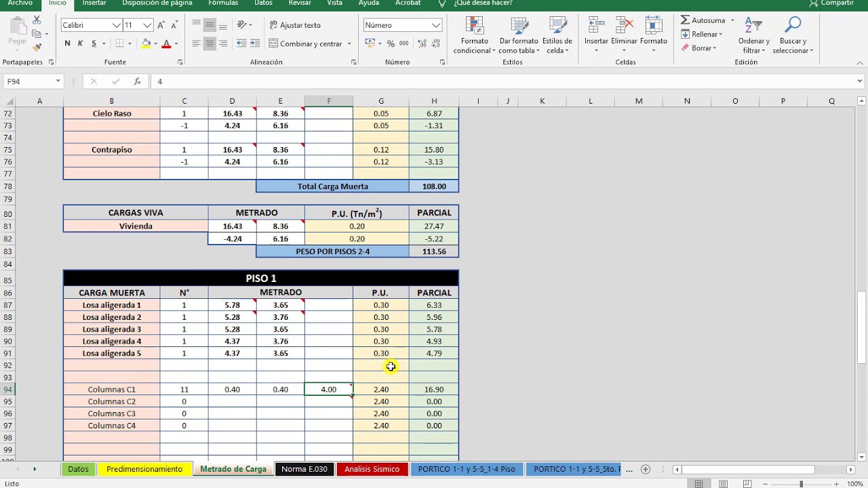Image resolution: width=868 pixels, height=488 pixels.
Task: Switch to Normal view icon in status bar
Action: tap(698, 484)
